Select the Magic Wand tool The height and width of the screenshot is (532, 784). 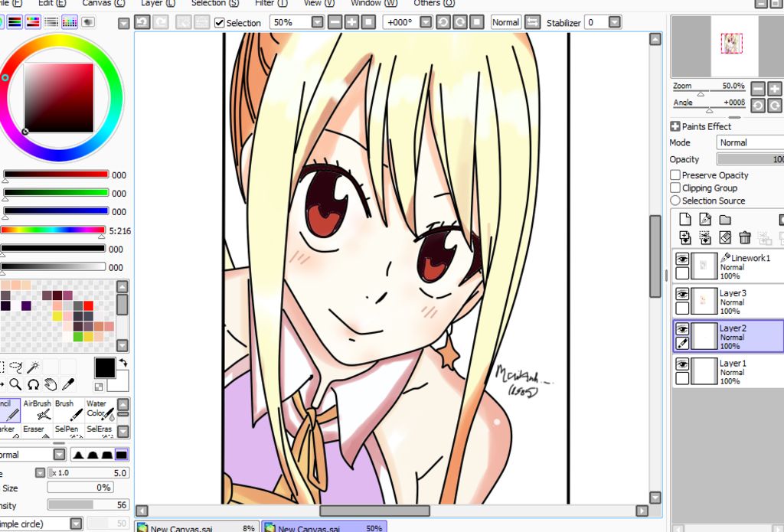tap(33, 367)
